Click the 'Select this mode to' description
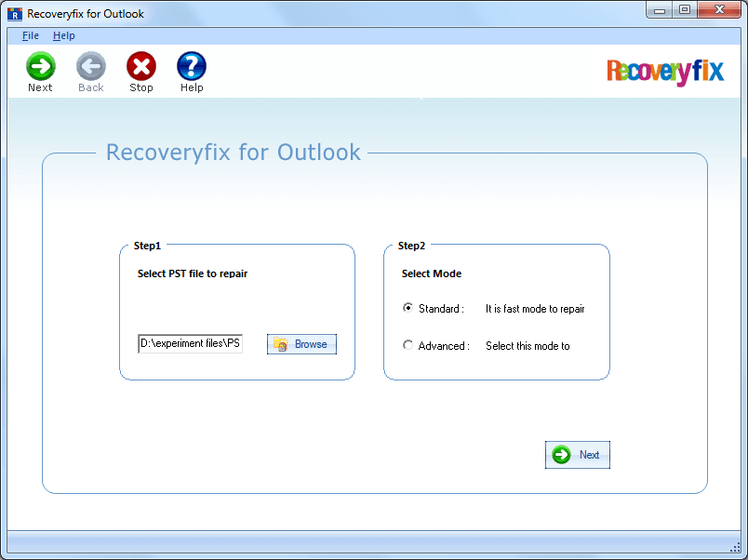This screenshot has width=748, height=560. [x=528, y=346]
